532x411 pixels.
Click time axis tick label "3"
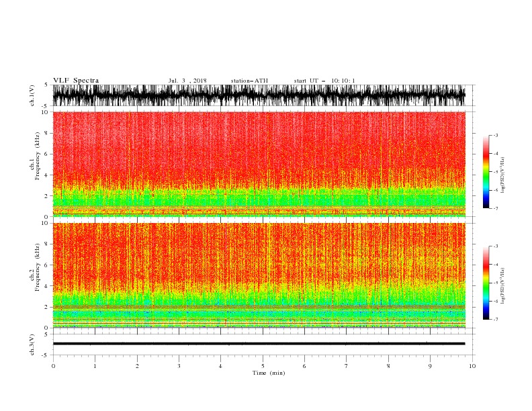pyautogui.click(x=179, y=366)
